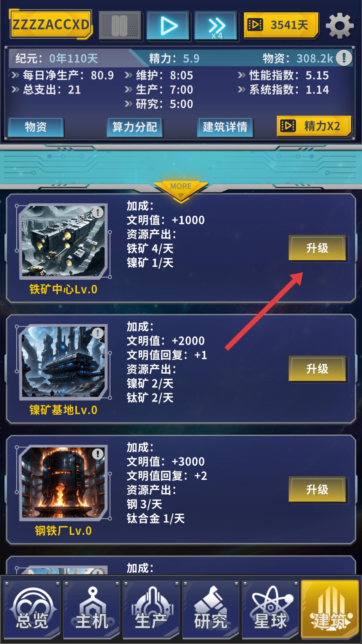This screenshot has width=362, height=644.
Task: Activate the x4 fast-forward speed
Action: (217, 26)
